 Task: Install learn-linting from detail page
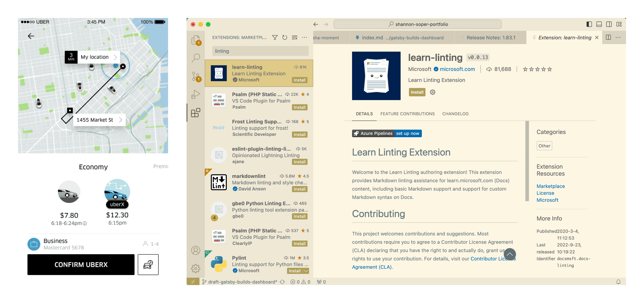pos(417,92)
